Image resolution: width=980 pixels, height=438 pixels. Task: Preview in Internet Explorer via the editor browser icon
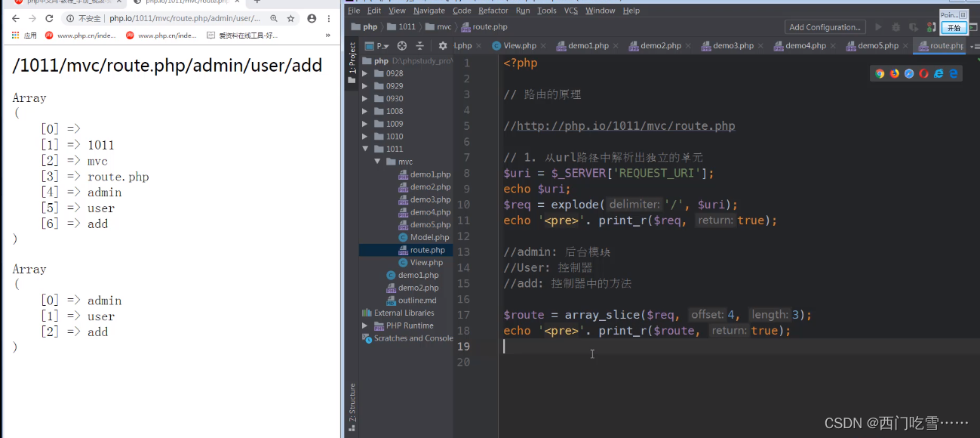tap(939, 73)
